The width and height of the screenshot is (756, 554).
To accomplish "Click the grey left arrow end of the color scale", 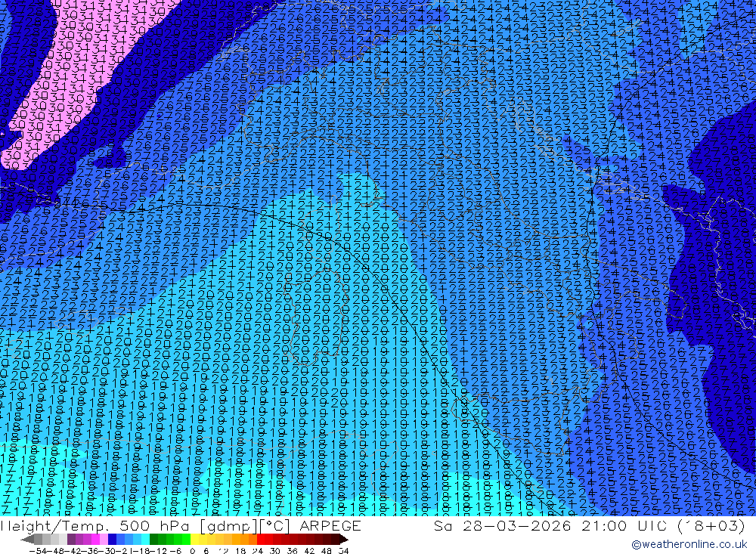I will [x=27, y=540].
